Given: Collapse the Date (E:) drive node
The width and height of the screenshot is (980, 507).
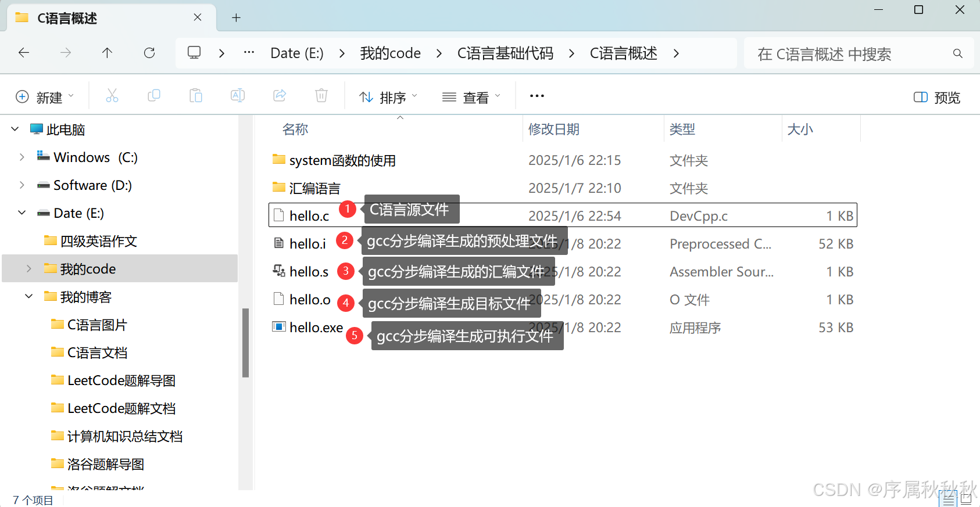Looking at the screenshot, I should (x=22, y=213).
